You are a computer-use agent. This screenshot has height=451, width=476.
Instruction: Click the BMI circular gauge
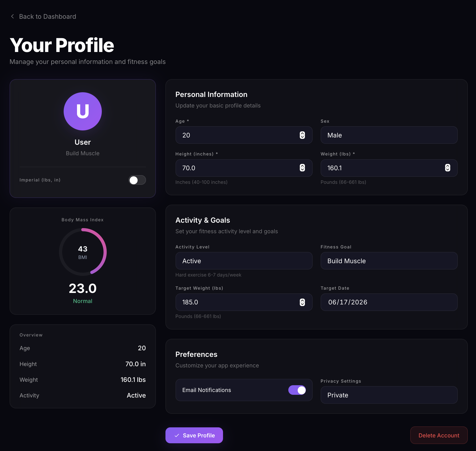(83, 252)
